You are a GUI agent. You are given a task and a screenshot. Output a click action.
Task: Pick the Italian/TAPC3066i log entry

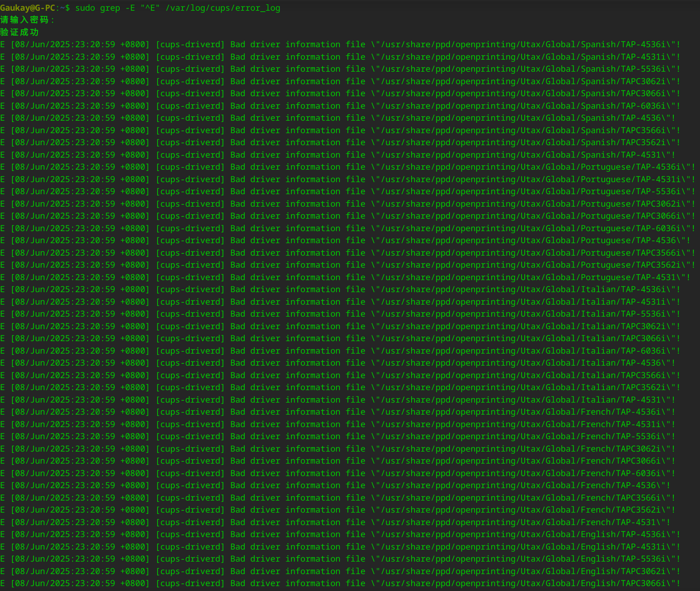point(340,338)
